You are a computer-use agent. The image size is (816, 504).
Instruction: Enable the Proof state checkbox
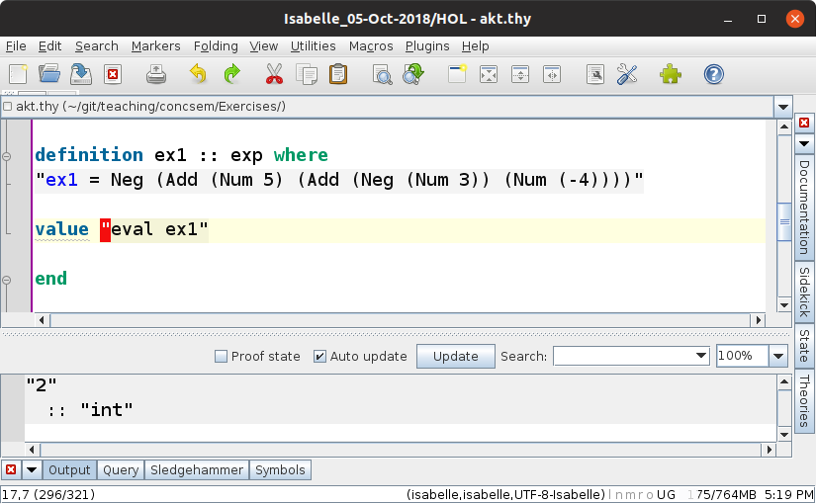coord(222,357)
